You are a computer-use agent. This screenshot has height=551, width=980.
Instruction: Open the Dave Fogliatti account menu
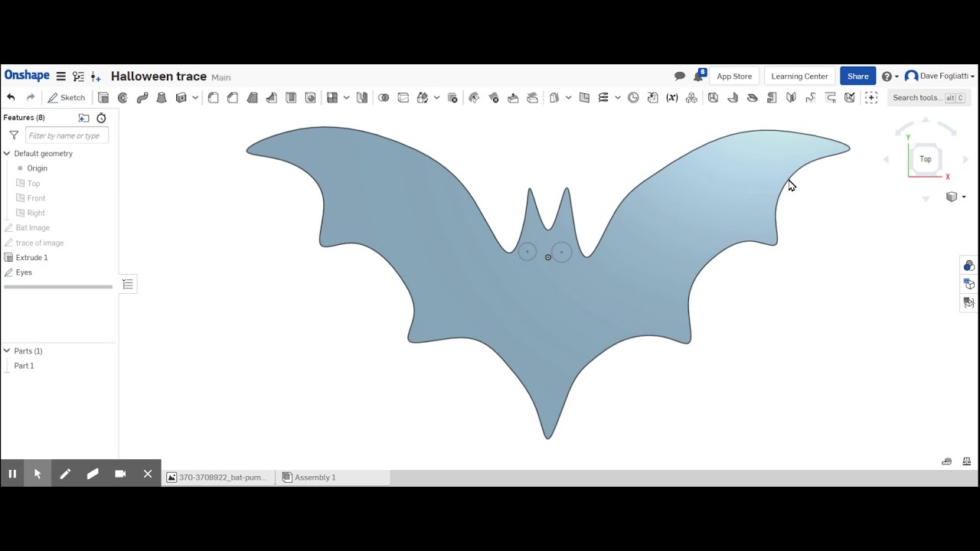tap(939, 77)
